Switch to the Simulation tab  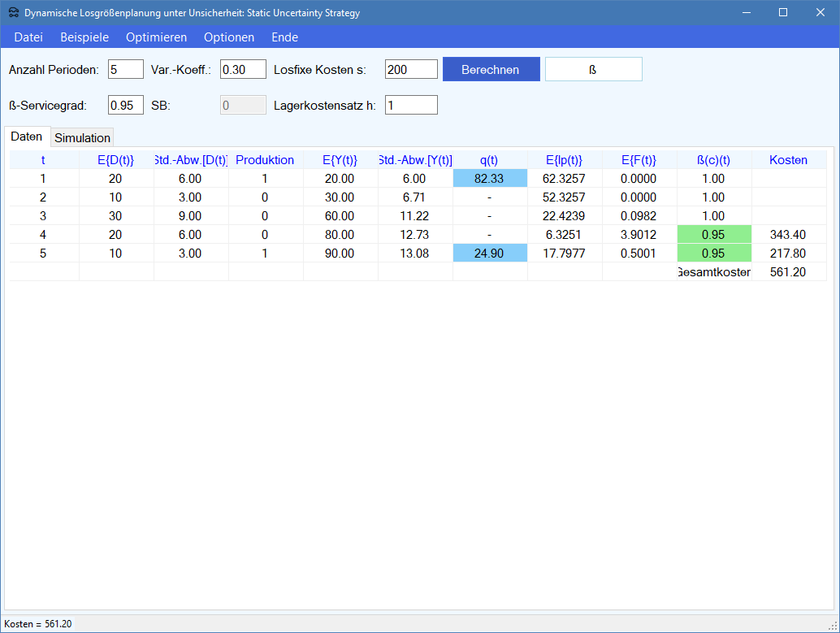pyautogui.click(x=82, y=138)
